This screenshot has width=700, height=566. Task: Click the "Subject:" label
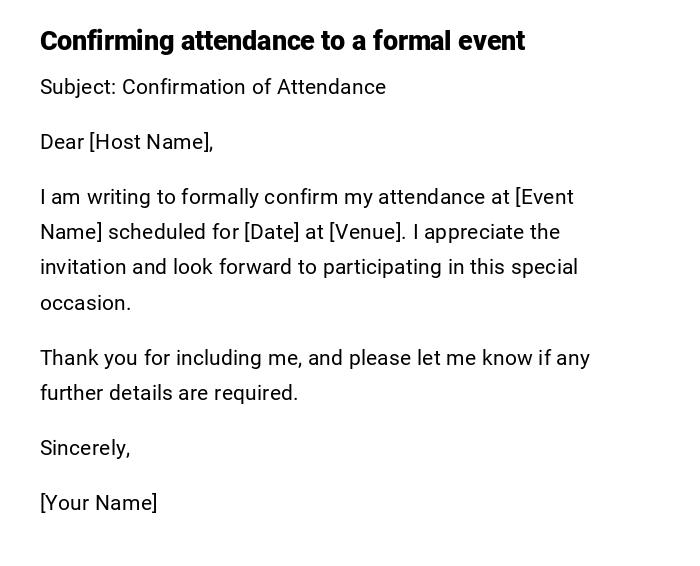pyautogui.click(x=78, y=87)
